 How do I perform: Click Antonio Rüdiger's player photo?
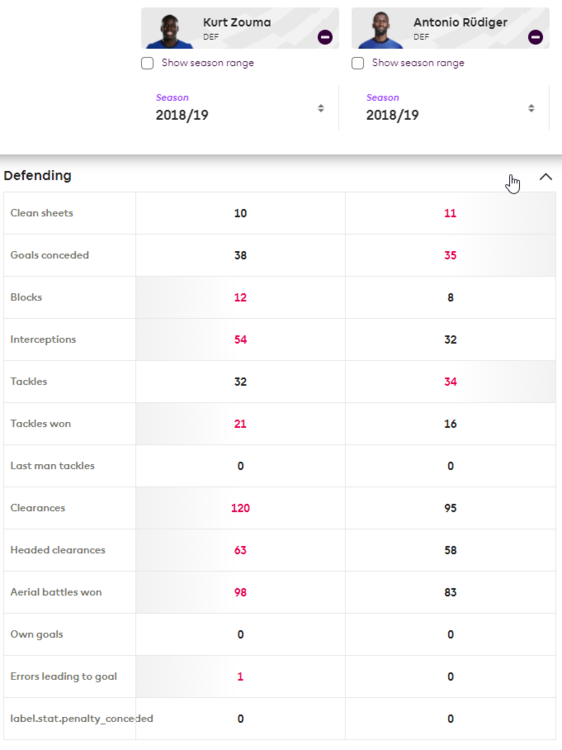381,30
